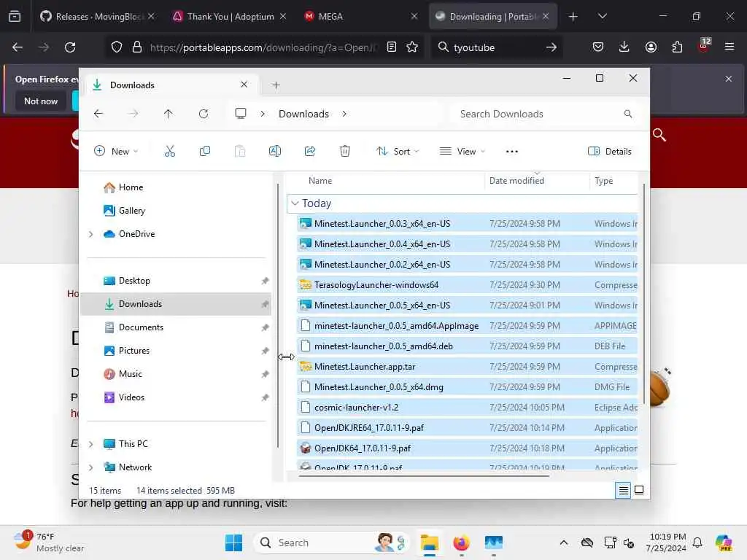Open Gallery in Explorer sidebar

(177, 211)
